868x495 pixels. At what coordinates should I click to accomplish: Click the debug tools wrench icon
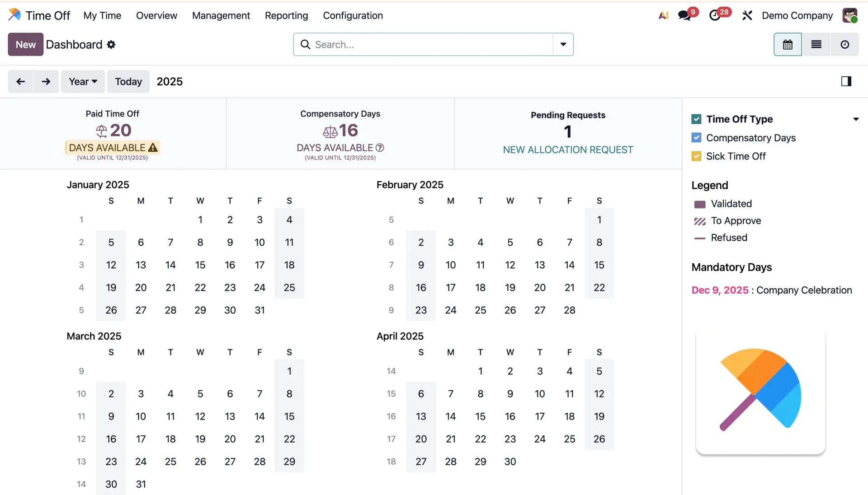(x=747, y=15)
